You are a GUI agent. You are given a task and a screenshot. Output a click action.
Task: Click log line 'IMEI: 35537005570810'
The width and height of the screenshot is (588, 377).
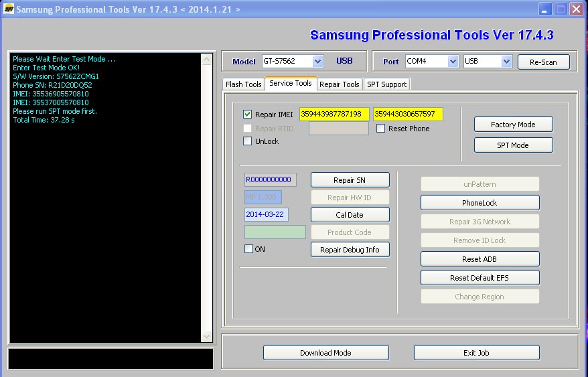(x=51, y=102)
